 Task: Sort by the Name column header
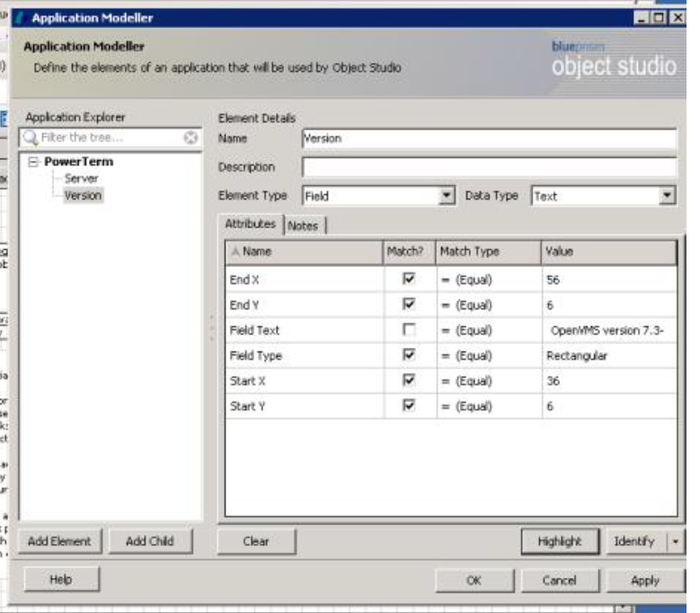point(304,252)
